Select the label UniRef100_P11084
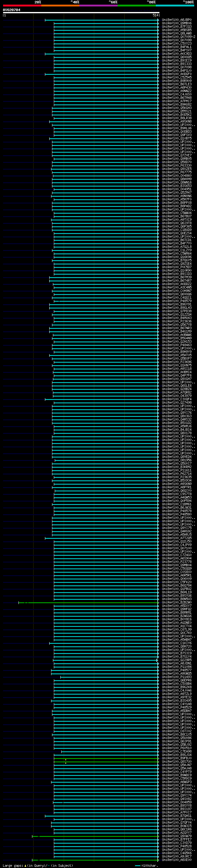 [x=177, y=667]
